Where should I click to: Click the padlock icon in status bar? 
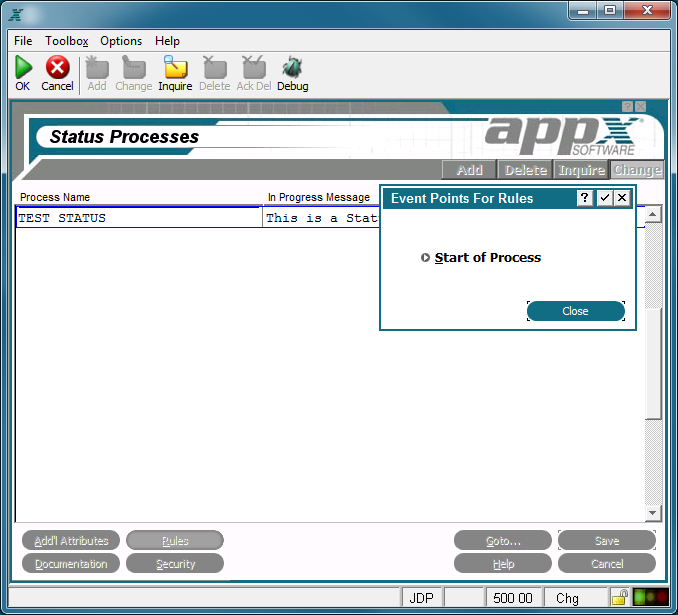point(620,597)
